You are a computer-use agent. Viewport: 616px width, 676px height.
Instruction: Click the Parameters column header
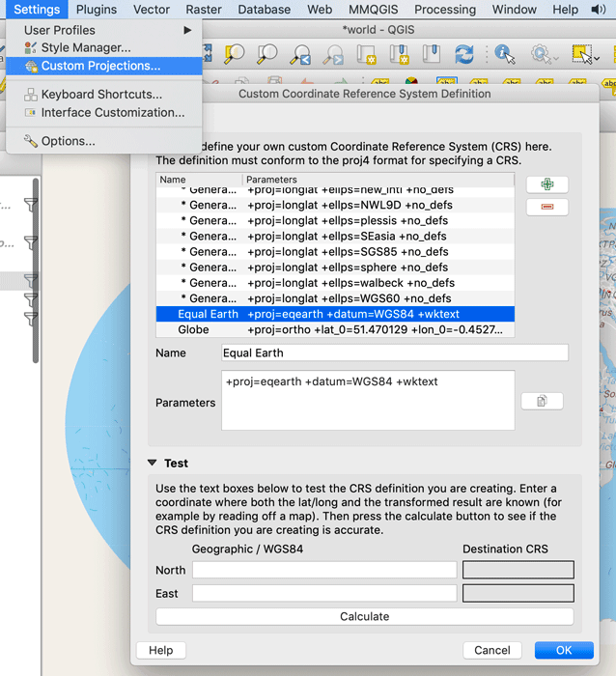click(378, 180)
